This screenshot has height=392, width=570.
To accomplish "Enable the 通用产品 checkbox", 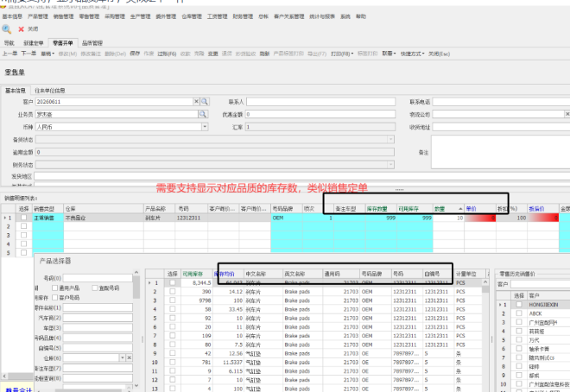I will (x=55, y=288).
